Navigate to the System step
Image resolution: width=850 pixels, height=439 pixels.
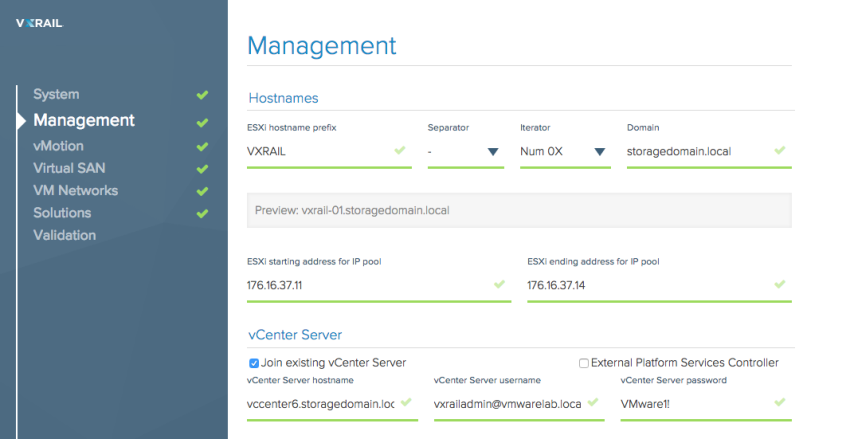56,94
